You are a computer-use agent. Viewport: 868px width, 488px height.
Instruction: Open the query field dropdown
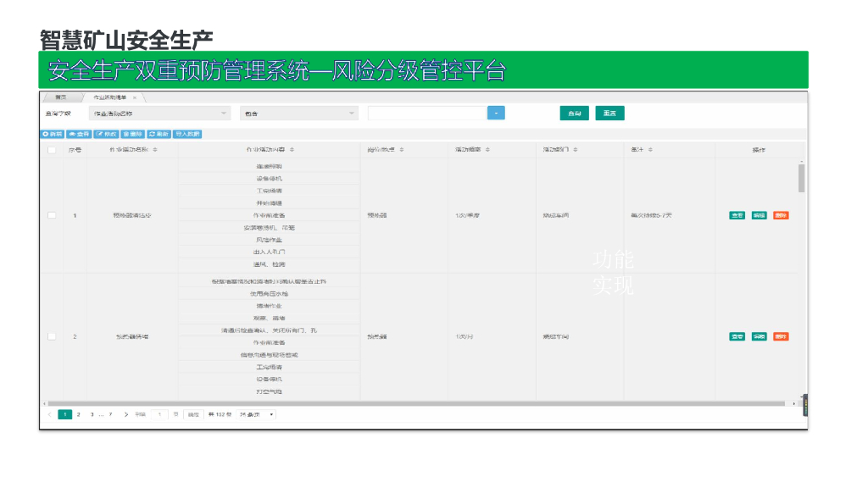[159, 114]
